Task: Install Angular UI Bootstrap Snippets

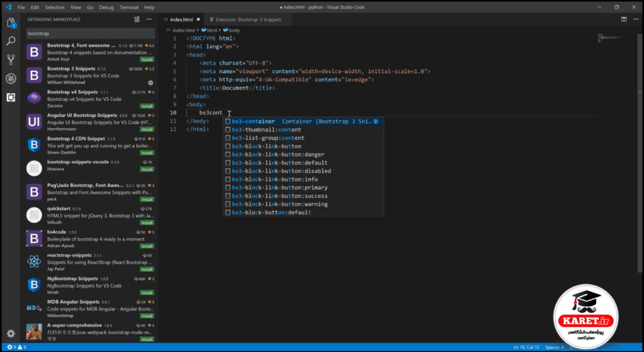Action: point(147,130)
